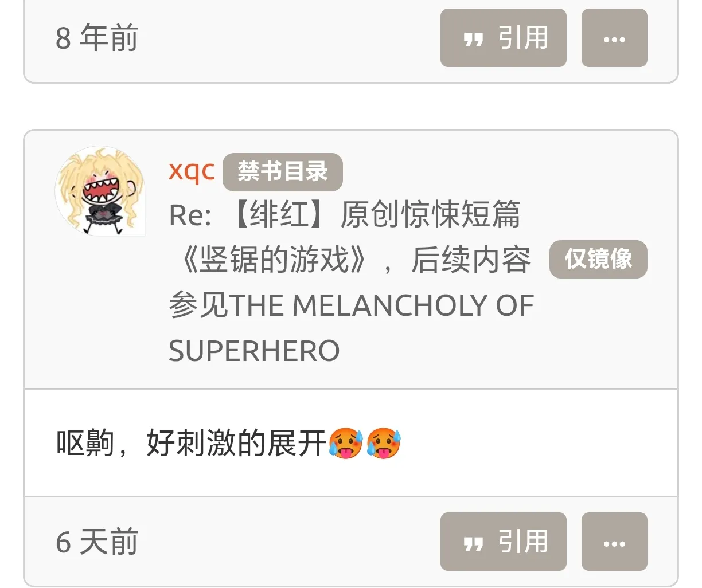This screenshot has width=702, height=588.
Task: Click the 6 天前 timestamp
Action: 97,542
